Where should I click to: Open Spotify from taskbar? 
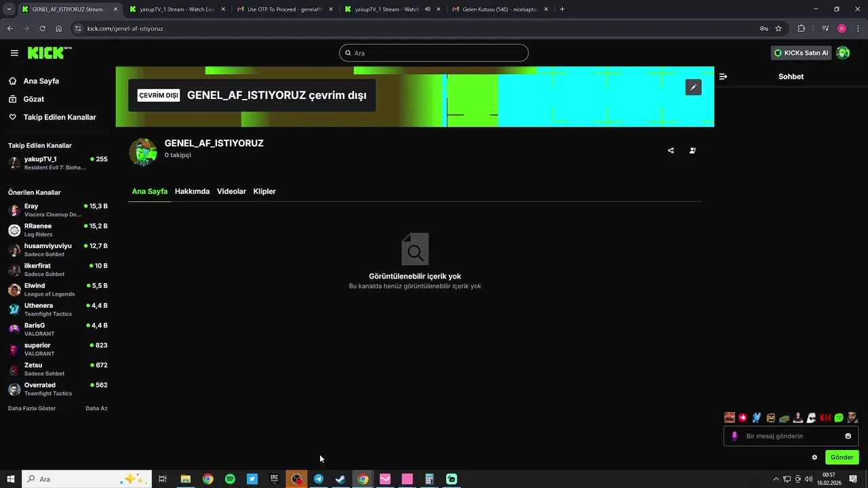click(x=230, y=479)
